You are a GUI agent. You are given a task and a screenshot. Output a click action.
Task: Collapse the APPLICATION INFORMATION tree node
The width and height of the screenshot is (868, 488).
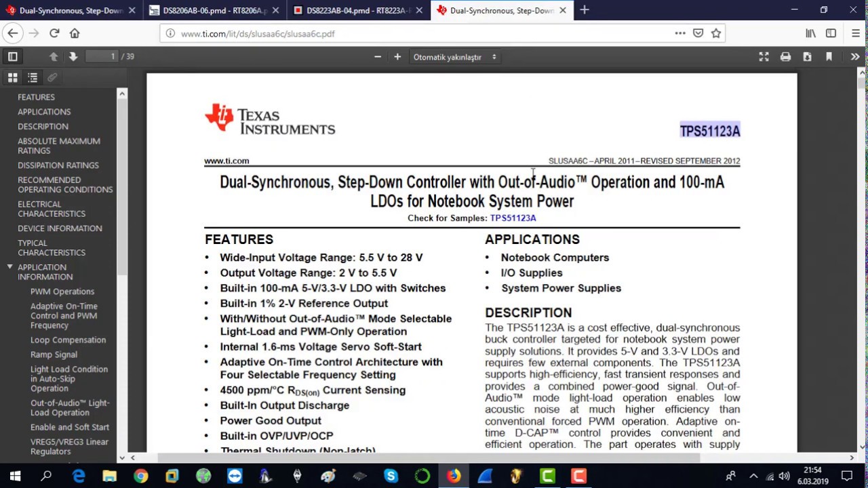[10, 267]
